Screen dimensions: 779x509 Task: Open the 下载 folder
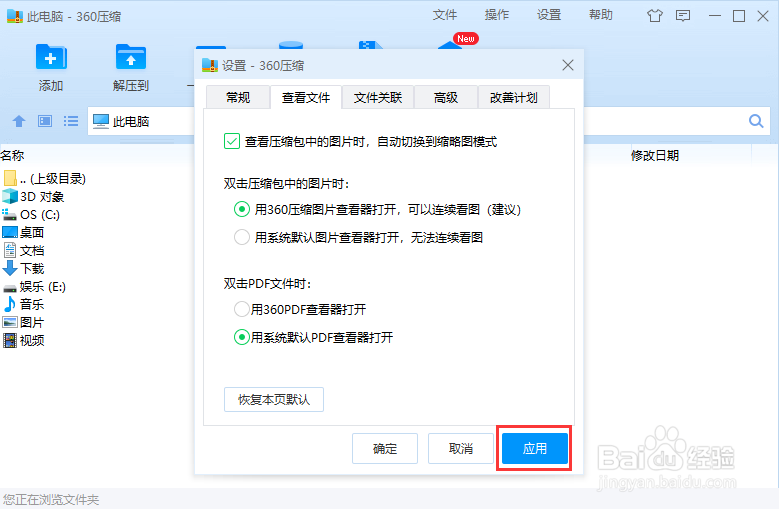(23, 268)
